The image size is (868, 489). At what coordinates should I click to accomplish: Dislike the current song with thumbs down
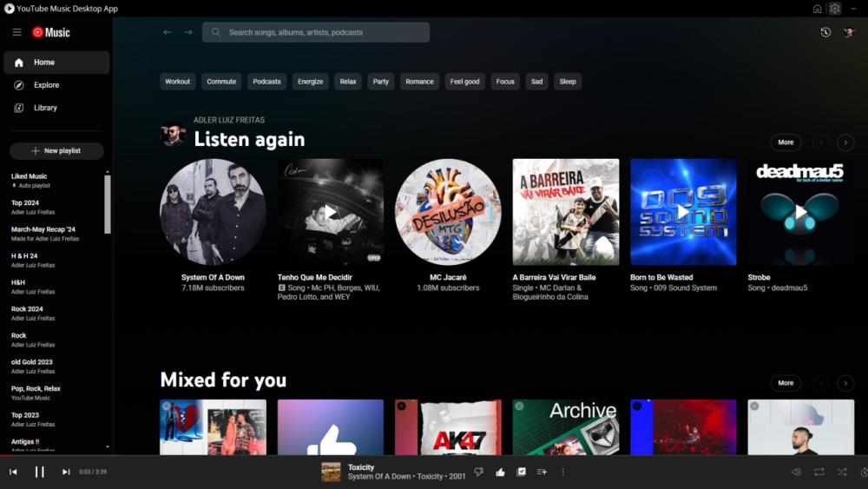(x=478, y=472)
